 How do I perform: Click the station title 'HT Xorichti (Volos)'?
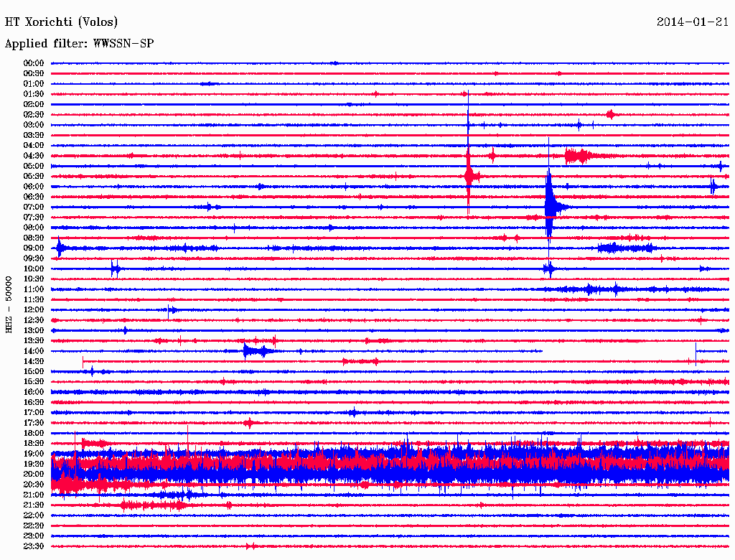[x=61, y=22]
